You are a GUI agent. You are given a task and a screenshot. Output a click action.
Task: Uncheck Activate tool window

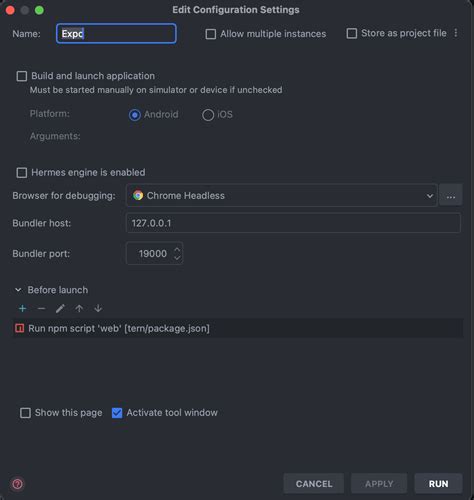tap(117, 413)
